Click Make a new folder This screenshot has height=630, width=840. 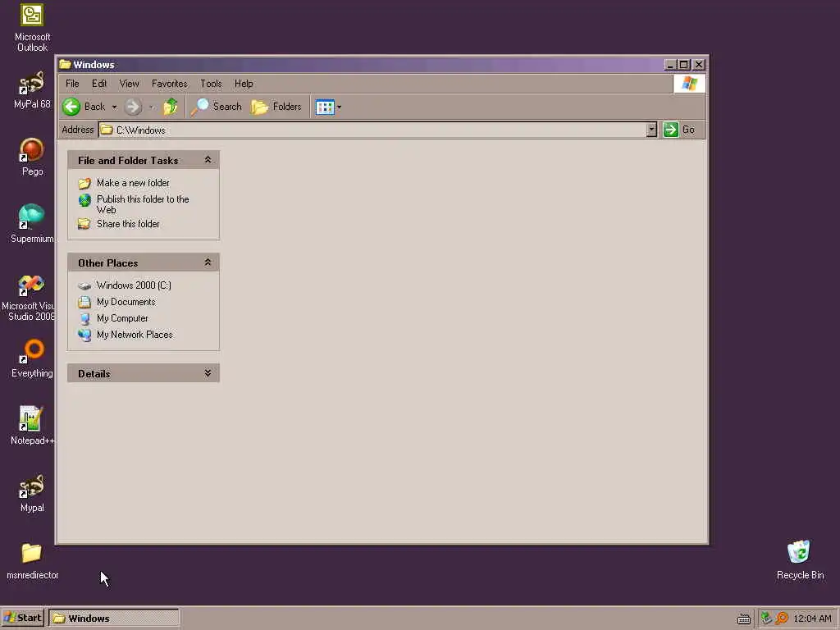133,183
